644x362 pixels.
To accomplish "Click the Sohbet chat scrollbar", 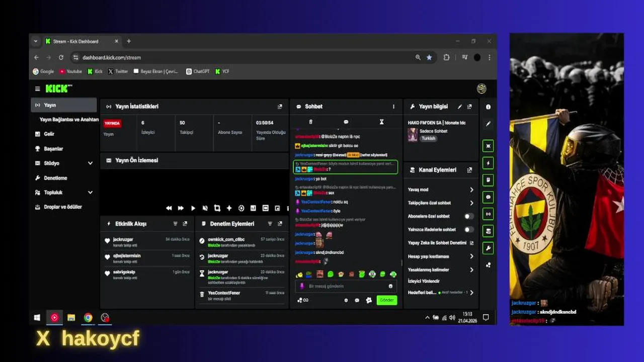I will click(x=401, y=262).
